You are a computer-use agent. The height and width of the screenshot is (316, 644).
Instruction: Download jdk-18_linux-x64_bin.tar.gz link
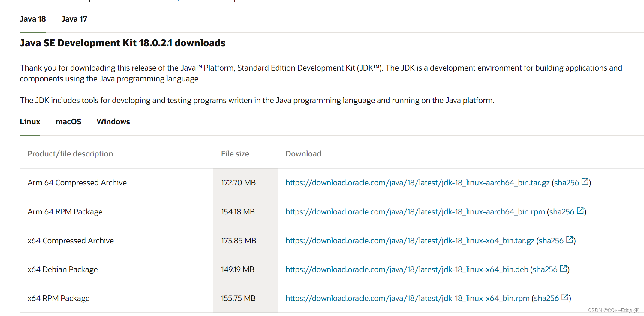(x=410, y=241)
